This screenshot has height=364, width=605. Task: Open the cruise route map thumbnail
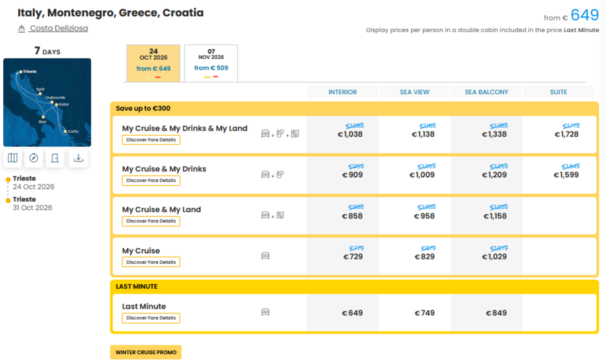47,102
